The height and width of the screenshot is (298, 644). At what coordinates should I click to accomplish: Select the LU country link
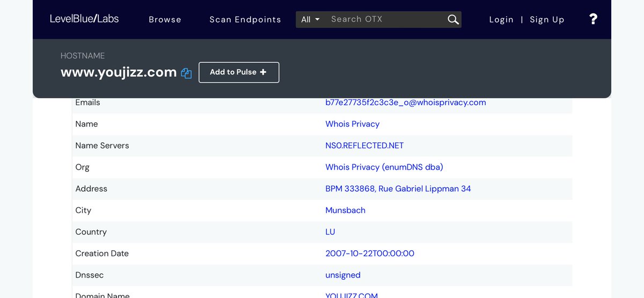(x=330, y=232)
